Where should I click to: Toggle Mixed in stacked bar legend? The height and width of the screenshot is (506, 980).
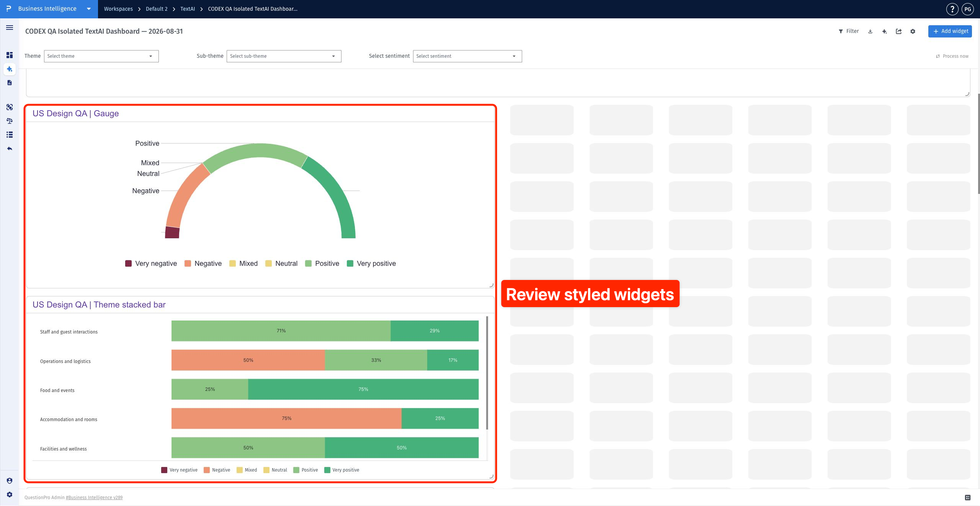coord(247,470)
